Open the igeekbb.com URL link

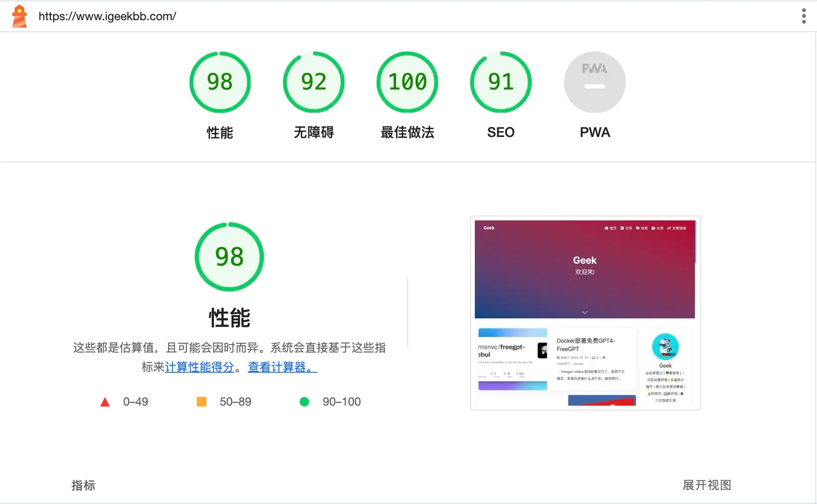click(x=107, y=16)
